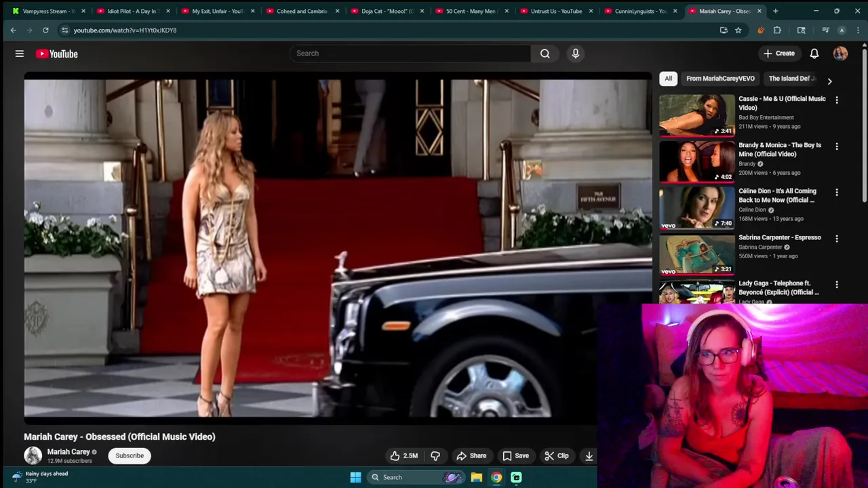
Task: Like the Mariah Carey video
Action: click(403, 455)
